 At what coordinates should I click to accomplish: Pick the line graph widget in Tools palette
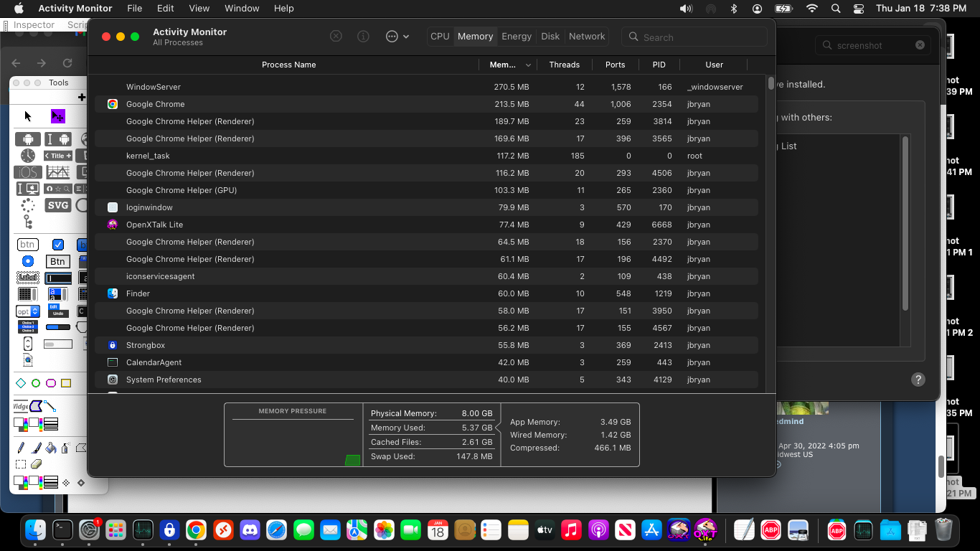coord(58,172)
